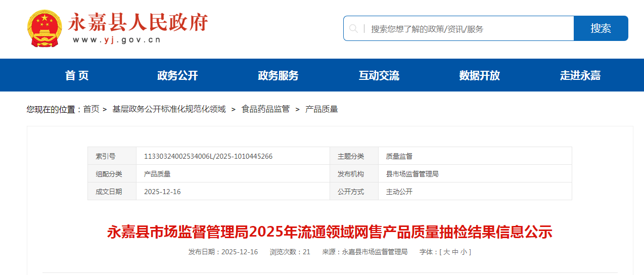Click the 组配分类 label cell
This screenshot has width=644, height=275.
(112, 174)
